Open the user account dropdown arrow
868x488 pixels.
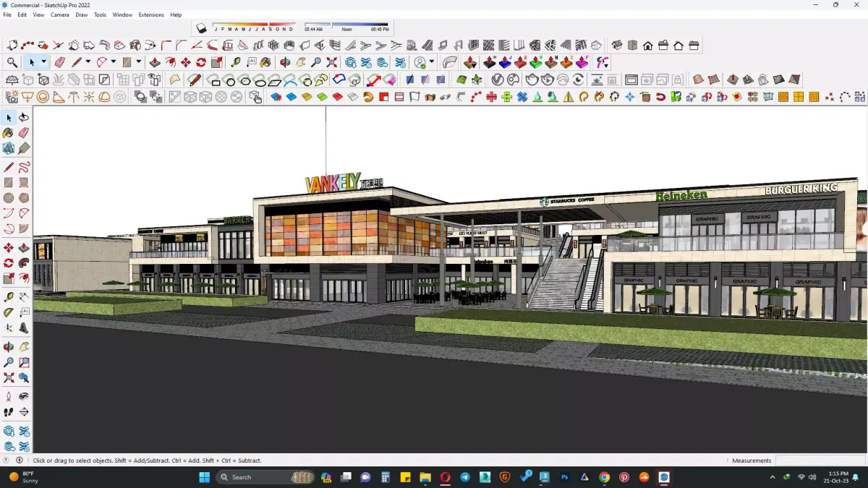tap(432, 62)
